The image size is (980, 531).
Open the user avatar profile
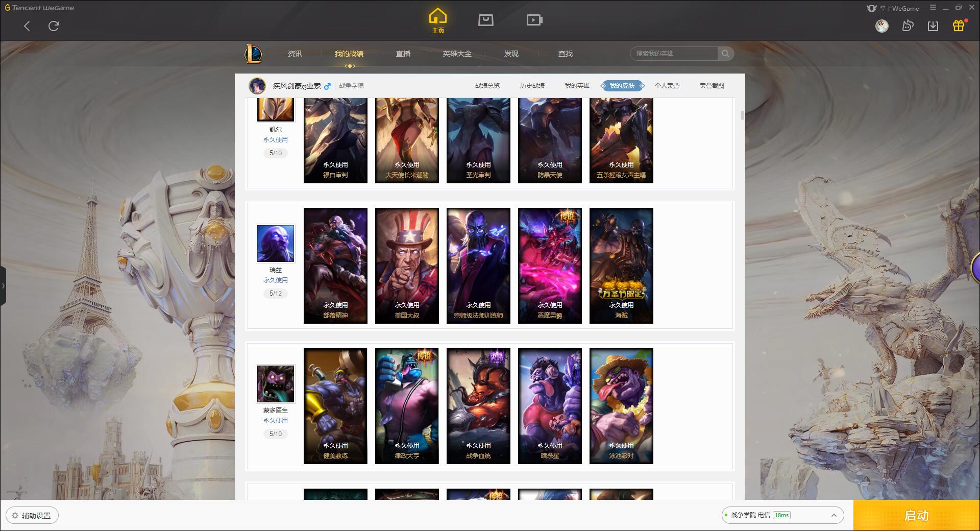pos(882,26)
